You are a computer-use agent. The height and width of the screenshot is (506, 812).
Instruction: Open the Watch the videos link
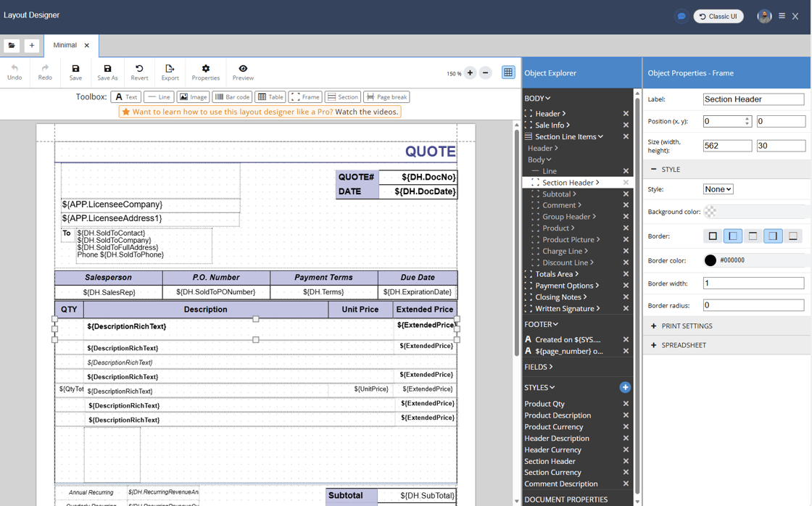366,112
